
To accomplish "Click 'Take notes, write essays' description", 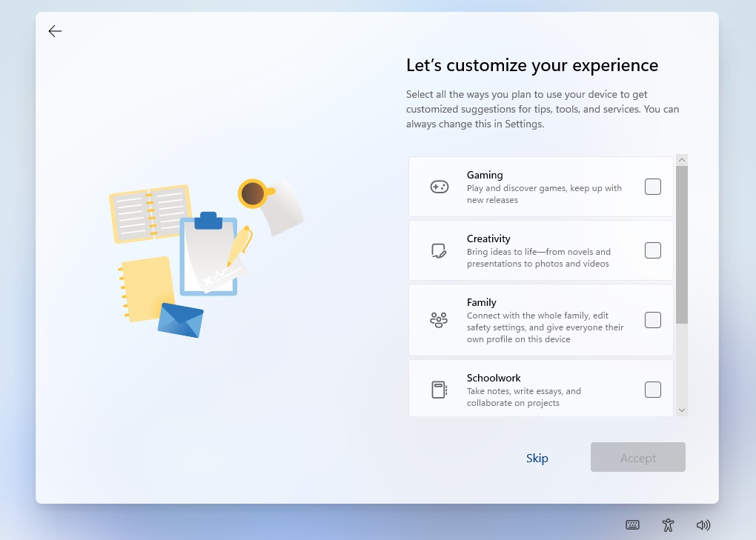I will pyautogui.click(x=523, y=397).
